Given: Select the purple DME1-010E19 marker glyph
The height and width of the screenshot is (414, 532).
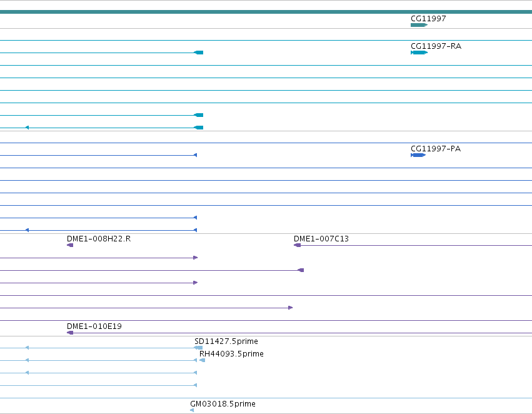Looking at the screenshot, I should coord(70,333).
